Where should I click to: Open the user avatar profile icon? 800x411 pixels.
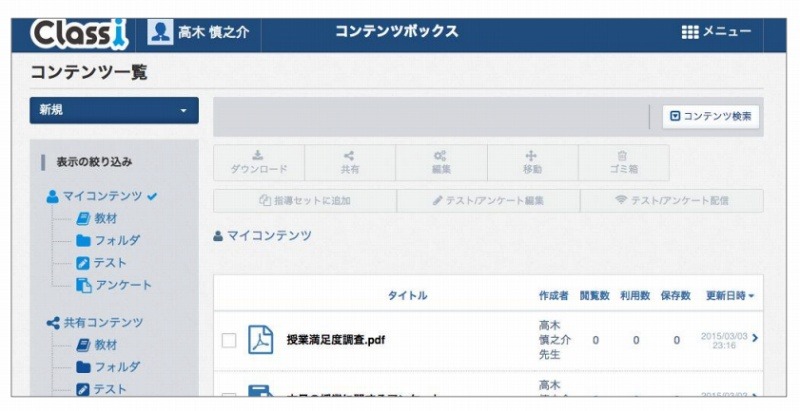160,32
